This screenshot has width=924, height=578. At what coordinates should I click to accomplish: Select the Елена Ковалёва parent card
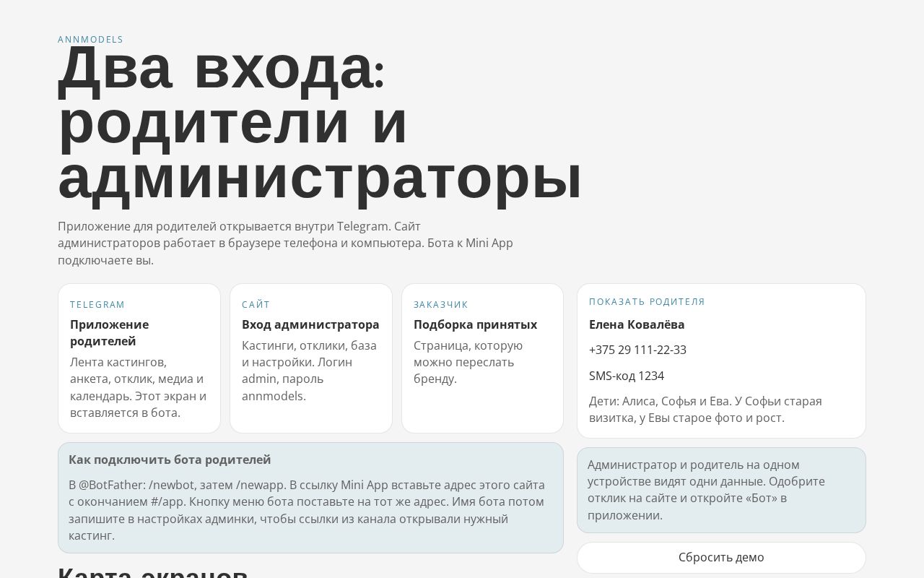pos(721,361)
